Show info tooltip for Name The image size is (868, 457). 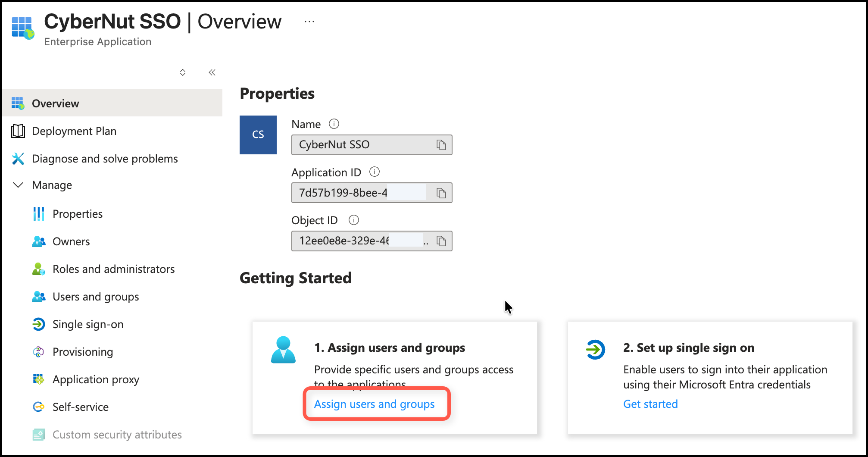[x=334, y=124]
